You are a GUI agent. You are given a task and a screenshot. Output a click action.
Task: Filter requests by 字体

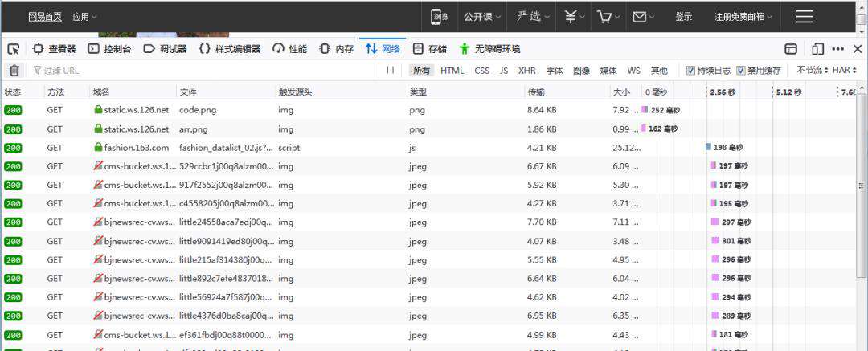[554, 71]
